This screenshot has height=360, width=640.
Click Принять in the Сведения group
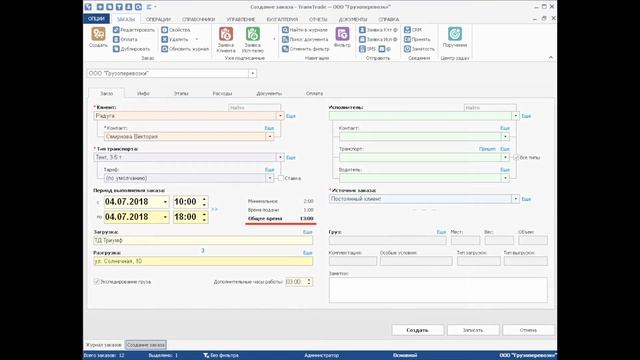[417, 39]
